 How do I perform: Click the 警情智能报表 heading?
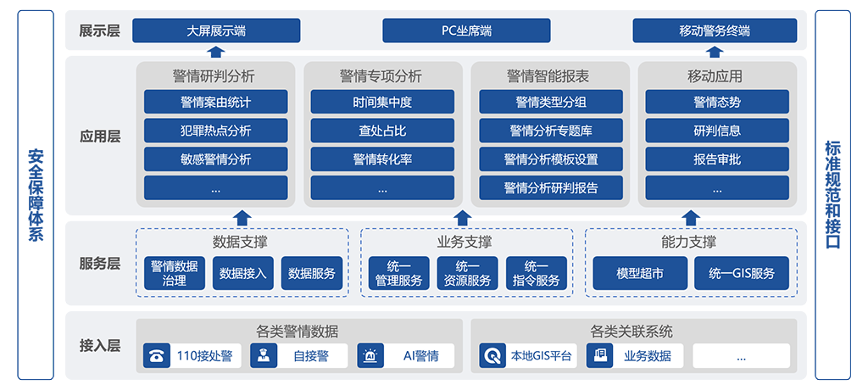point(548,76)
